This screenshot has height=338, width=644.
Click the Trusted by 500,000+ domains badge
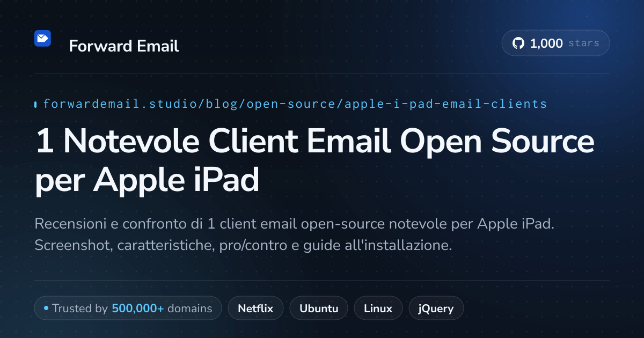(x=128, y=308)
